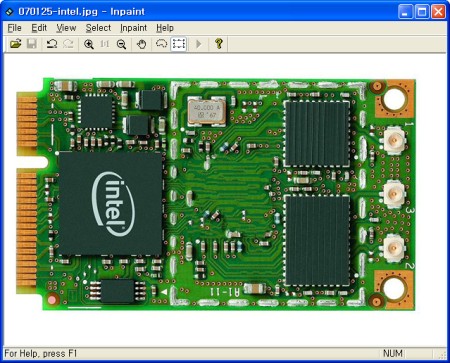450x363 pixels.
Task: Select the Lasso selection tool
Action: (162, 44)
